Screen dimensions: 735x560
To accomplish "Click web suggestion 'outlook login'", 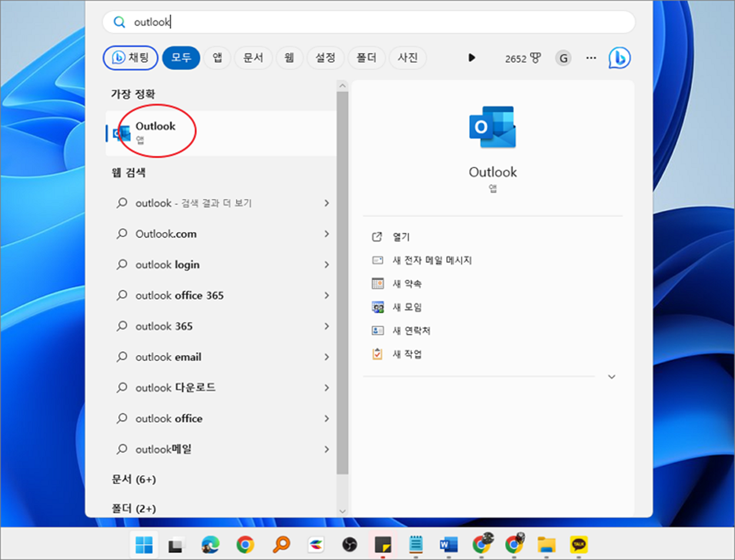I will coord(168,264).
